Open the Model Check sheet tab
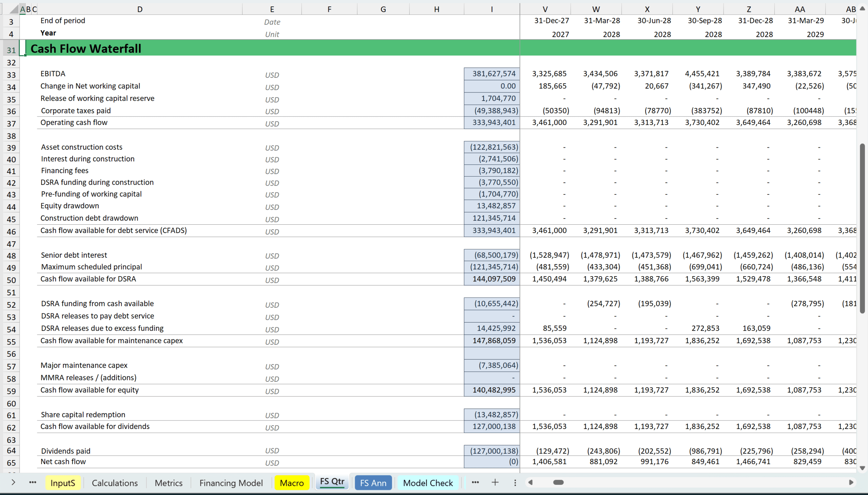This screenshot has width=868, height=495. tap(428, 483)
